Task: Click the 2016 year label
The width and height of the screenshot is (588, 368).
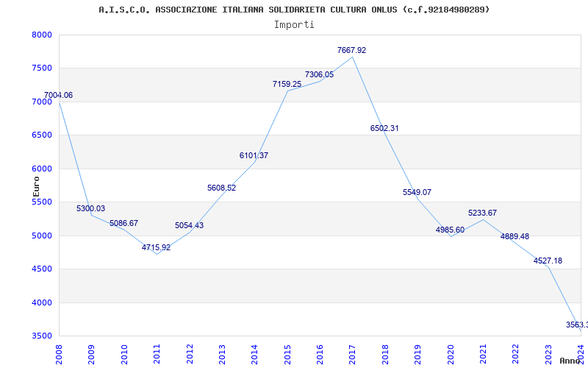Action: 320,354
